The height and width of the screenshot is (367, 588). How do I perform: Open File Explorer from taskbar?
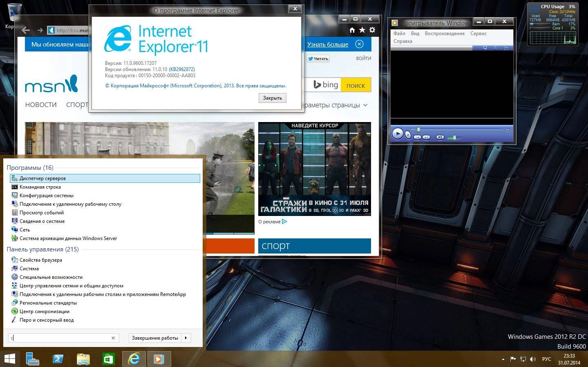(83, 359)
